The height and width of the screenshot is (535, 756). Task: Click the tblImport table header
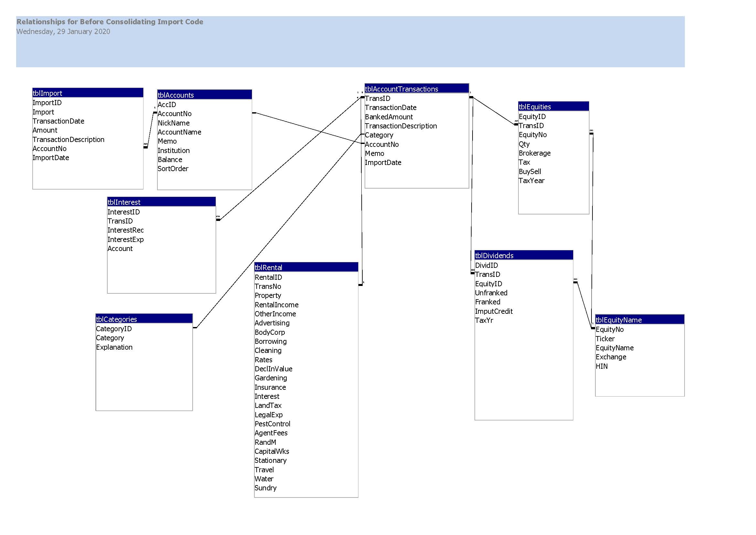click(88, 93)
